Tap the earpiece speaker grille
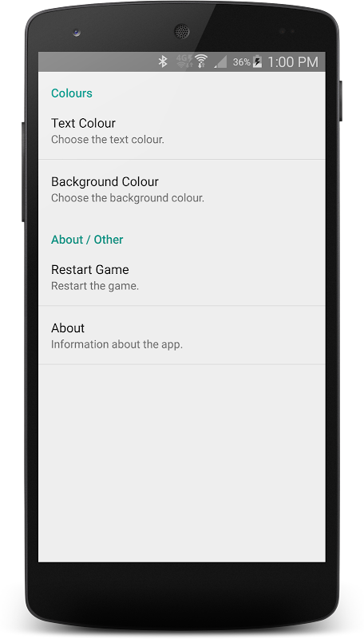Viewport: 364px width, 639px height. pos(181,31)
